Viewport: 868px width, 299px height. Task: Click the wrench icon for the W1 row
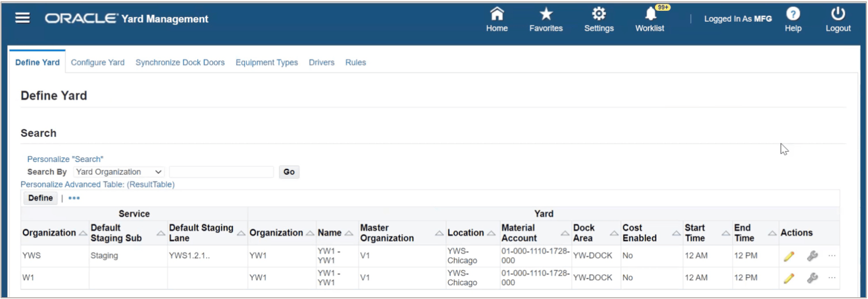pos(812,278)
